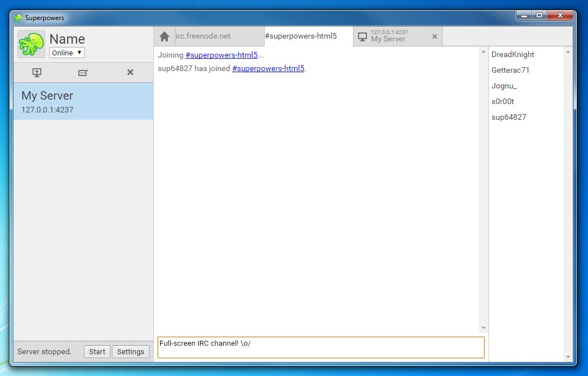Switch to the irc.freenode.net tab
The image size is (588, 376).
click(x=219, y=36)
